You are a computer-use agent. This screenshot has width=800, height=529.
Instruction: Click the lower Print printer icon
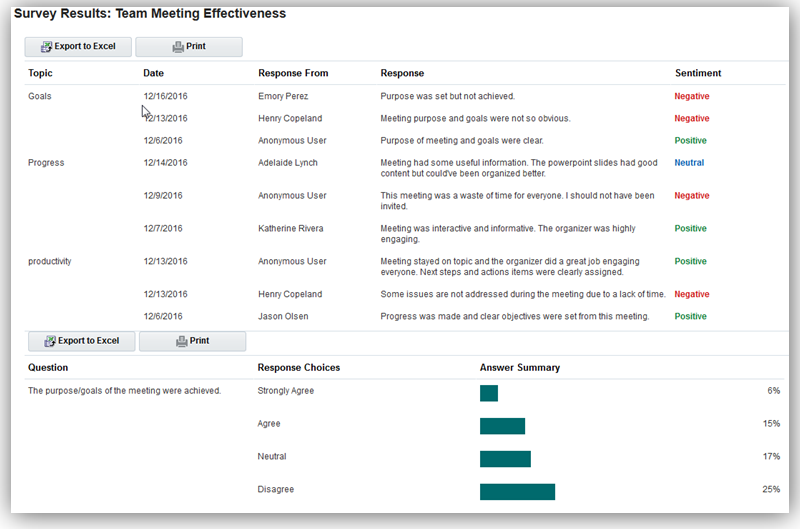click(181, 341)
